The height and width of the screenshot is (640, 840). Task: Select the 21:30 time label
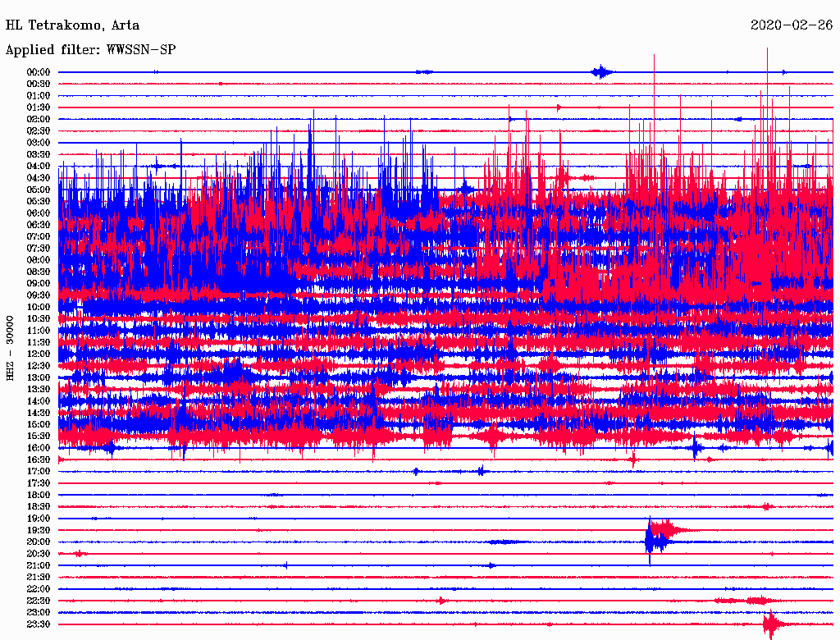39,578
